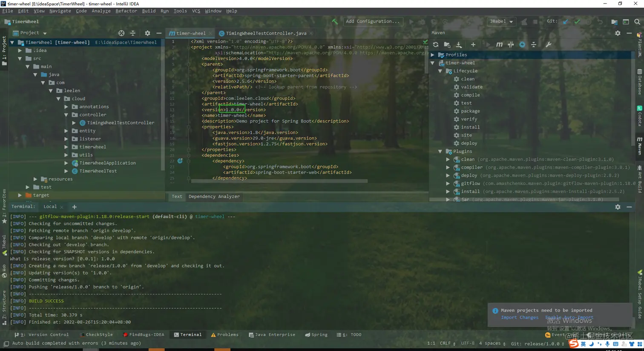Collapse All in the Project panel
This screenshot has height=351, width=644.
pos(133,33)
